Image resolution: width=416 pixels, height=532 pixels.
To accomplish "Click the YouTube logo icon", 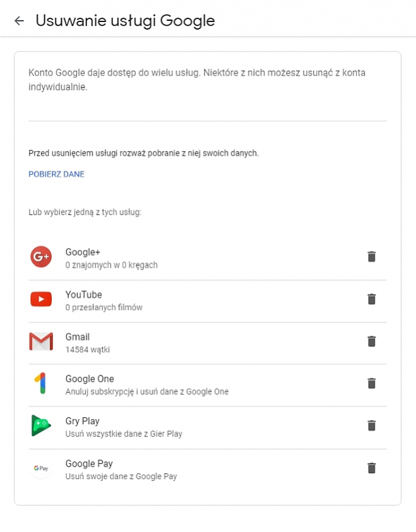I will tap(41, 299).
